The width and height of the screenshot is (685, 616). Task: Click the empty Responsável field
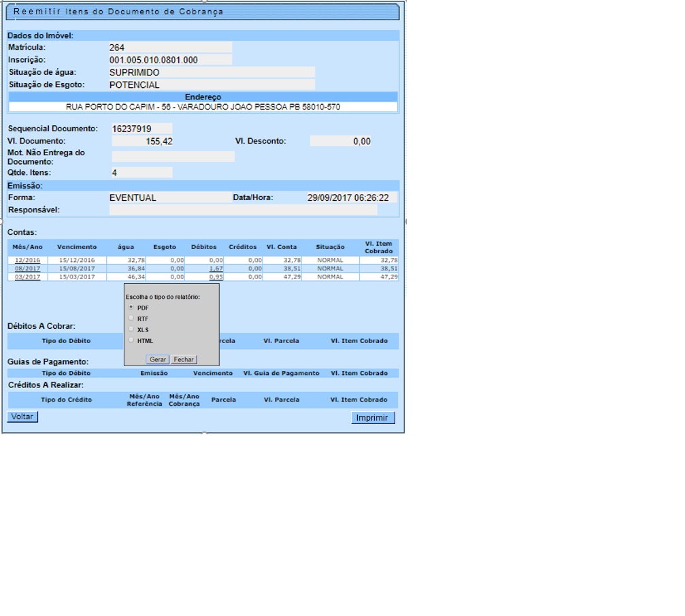click(x=243, y=210)
